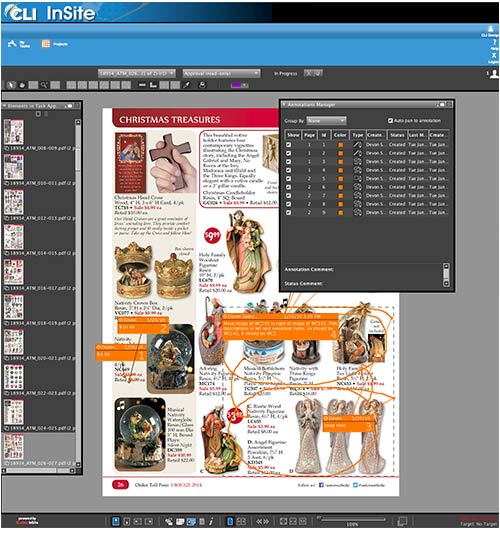
Task: Open the Group By dropdown
Action: pos(326,121)
